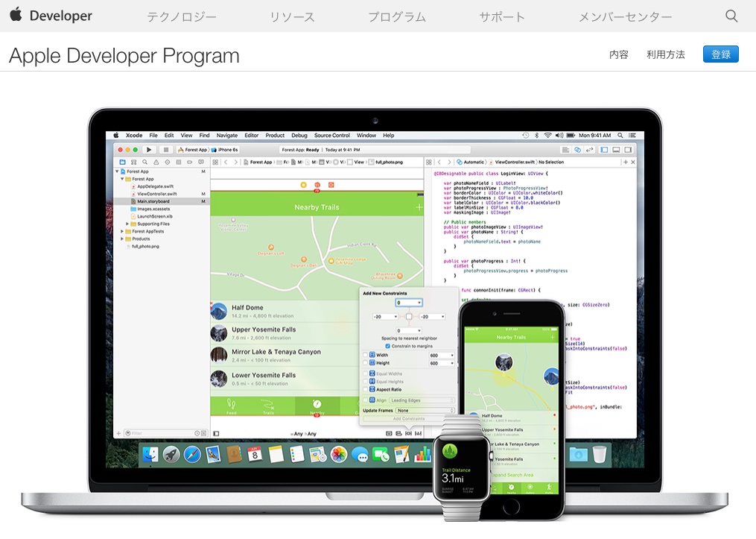
Task: Click the Stop button in the Xcode toolbar
Action: (167, 150)
